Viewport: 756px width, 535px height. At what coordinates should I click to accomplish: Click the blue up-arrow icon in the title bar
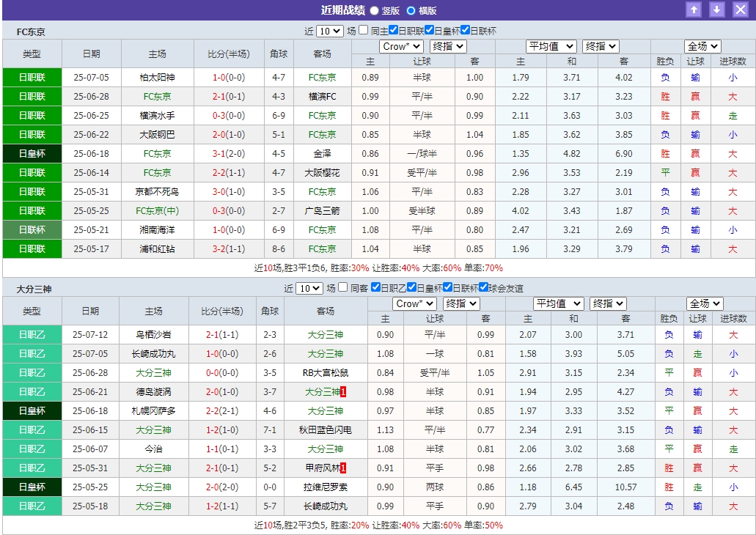click(694, 10)
